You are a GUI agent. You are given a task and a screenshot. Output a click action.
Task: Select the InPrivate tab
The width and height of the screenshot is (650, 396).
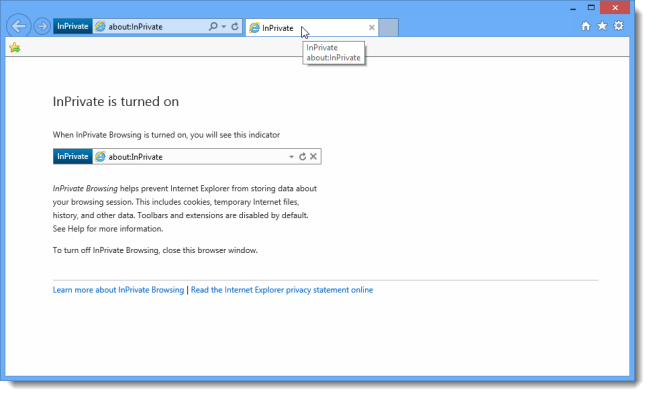pos(312,28)
